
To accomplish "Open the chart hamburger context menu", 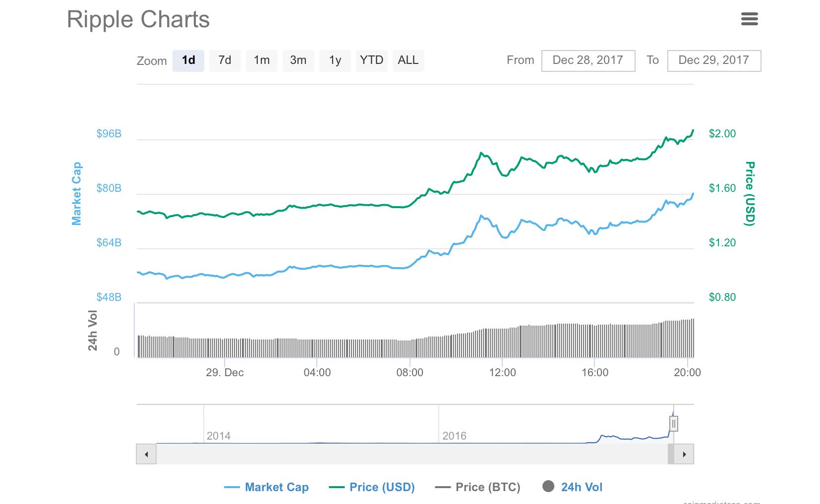I will coord(749,19).
